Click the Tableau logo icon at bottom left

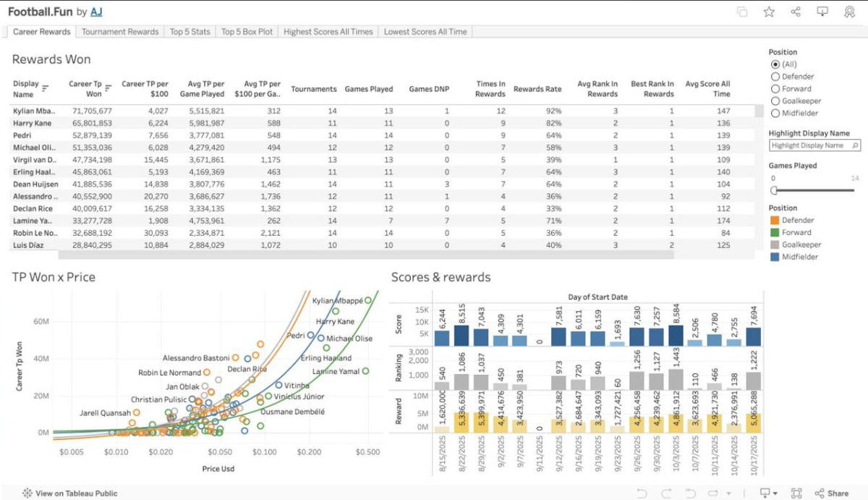click(x=27, y=493)
